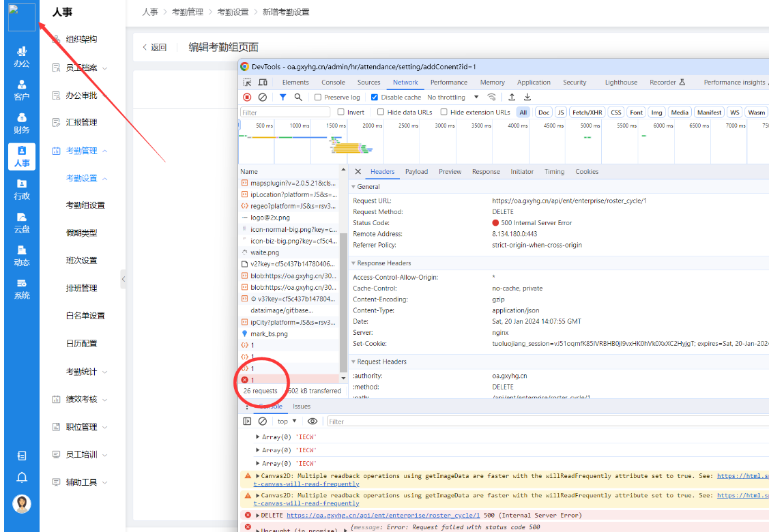
Task: Select the mark_bs.png request row
Action: [x=289, y=334]
